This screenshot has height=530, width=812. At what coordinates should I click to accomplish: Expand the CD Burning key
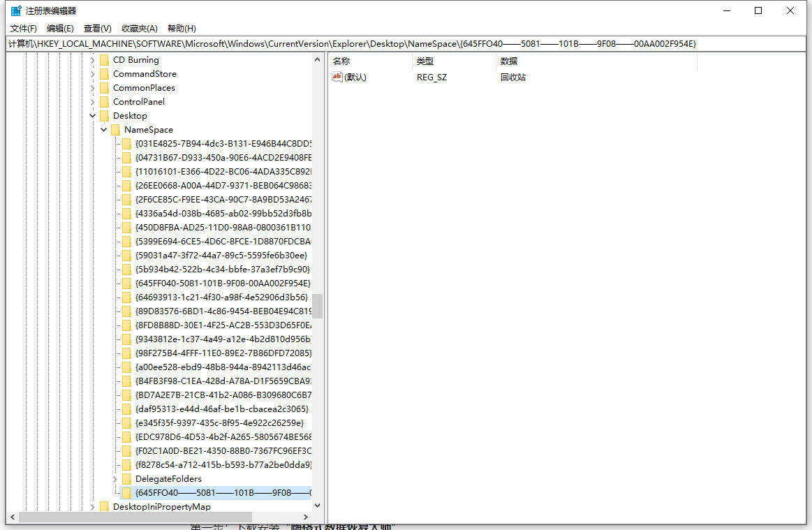tap(93, 60)
